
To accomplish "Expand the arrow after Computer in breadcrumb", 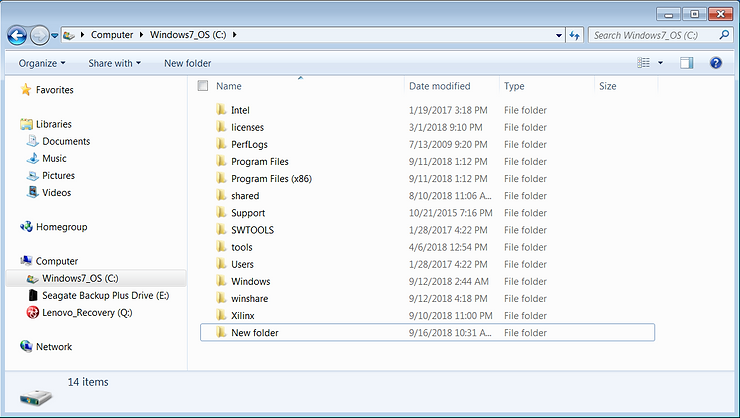I will tap(142, 35).
